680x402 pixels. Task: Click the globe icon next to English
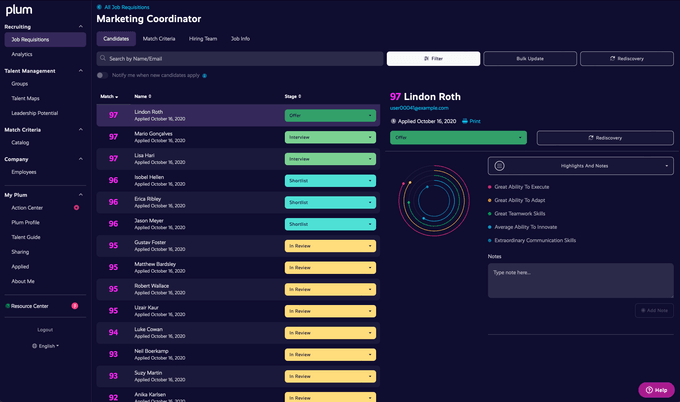[33, 345]
